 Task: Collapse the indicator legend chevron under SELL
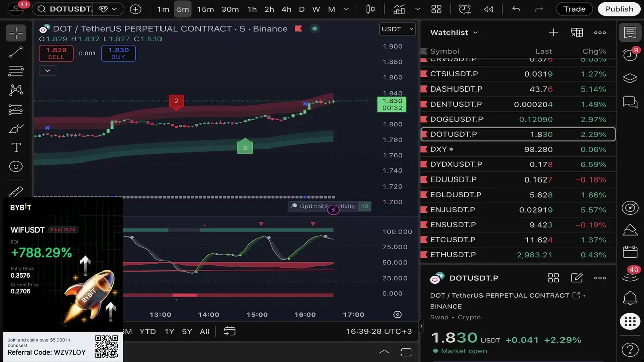tap(47, 71)
